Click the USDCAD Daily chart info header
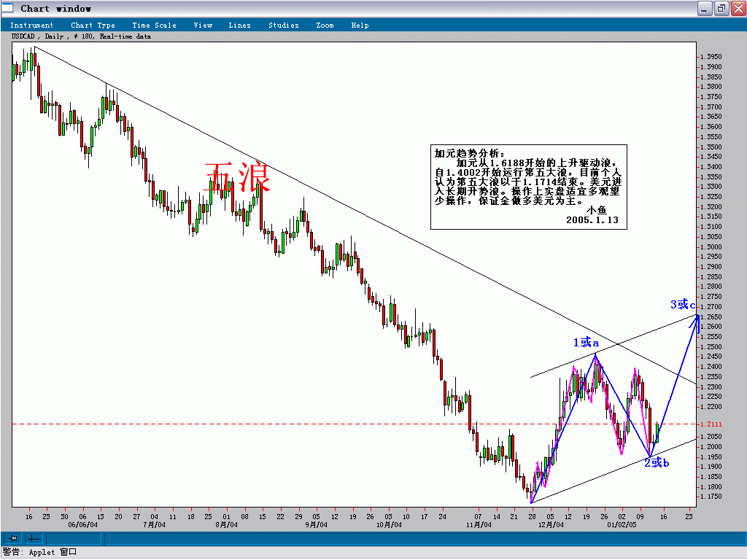 pyautogui.click(x=81, y=36)
